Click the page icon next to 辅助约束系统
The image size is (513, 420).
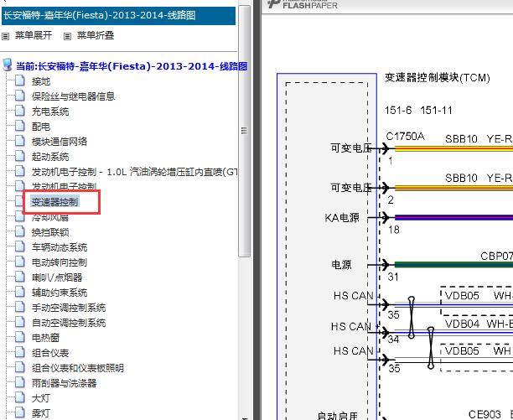pyautogui.click(x=20, y=292)
